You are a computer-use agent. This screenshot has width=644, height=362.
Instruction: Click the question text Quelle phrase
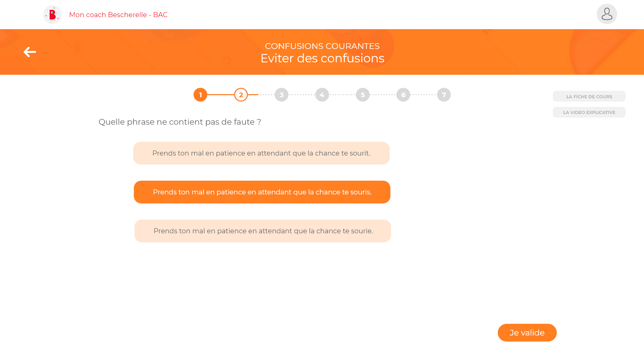[180, 122]
